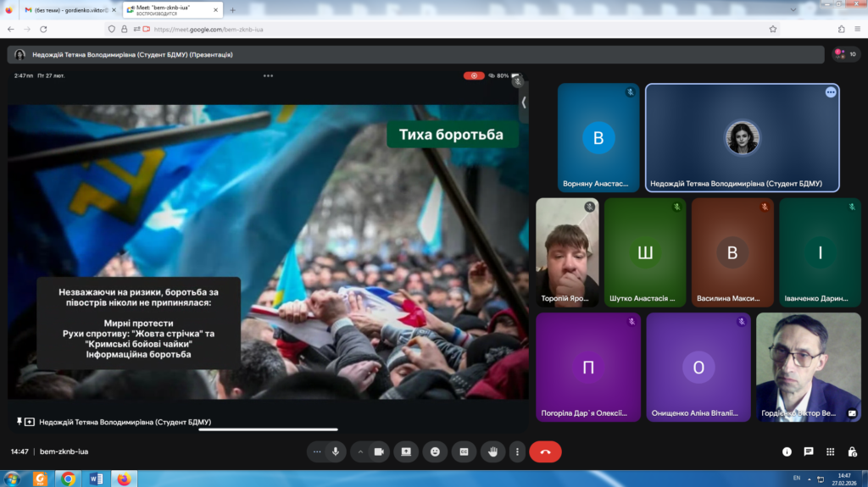Viewport: 868px width, 487px height.
Task: Open the activities grid icon
Action: (830, 452)
